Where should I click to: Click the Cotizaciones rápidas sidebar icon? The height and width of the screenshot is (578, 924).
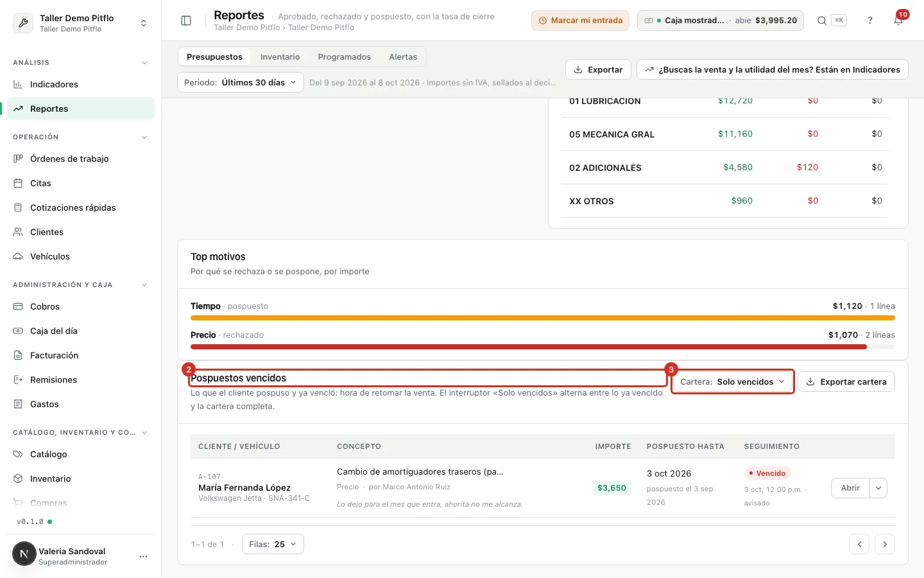[x=18, y=207]
